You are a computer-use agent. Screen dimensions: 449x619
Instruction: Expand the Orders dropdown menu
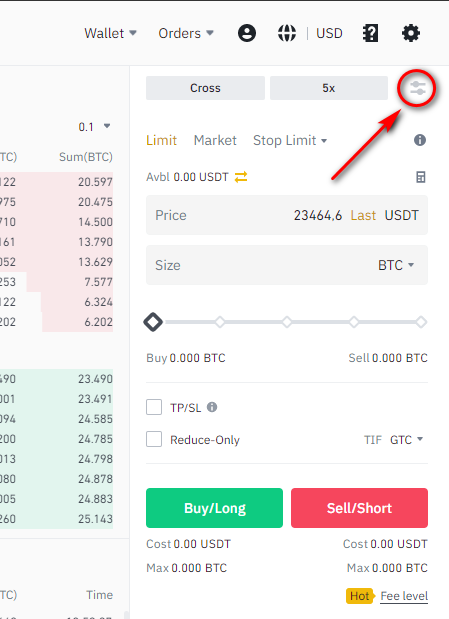pyautogui.click(x=186, y=33)
